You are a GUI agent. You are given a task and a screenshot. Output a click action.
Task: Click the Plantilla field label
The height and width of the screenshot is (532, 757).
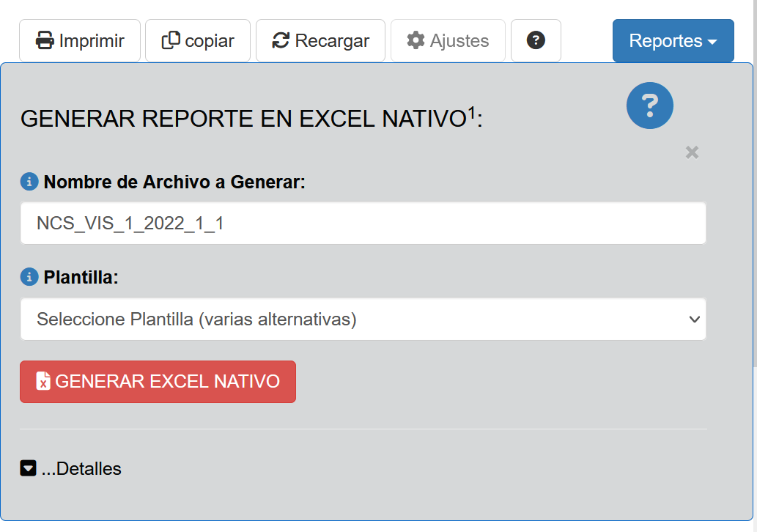[x=81, y=278]
